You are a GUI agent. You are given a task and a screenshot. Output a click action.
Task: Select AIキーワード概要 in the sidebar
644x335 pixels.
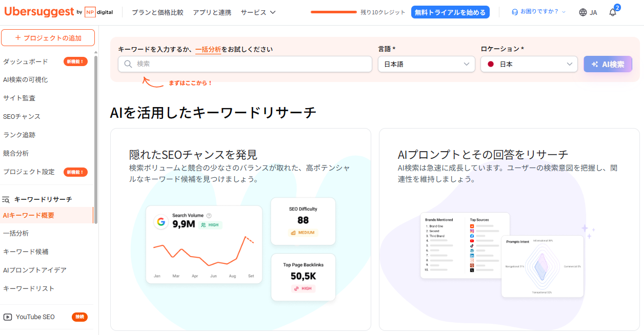(47, 215)
